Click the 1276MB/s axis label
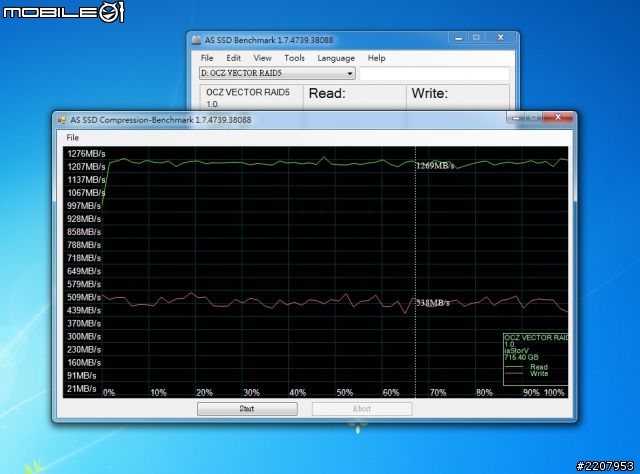This screenshot has width=640, height=474. (86, 154)
